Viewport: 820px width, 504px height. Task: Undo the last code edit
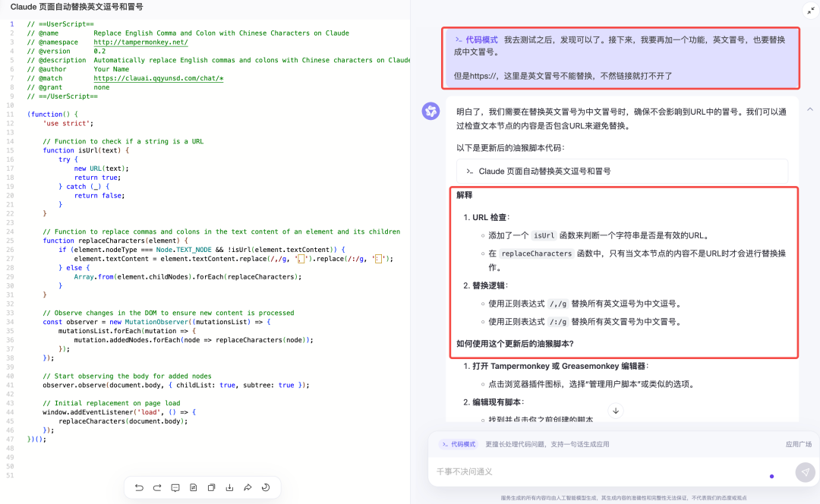139,487
